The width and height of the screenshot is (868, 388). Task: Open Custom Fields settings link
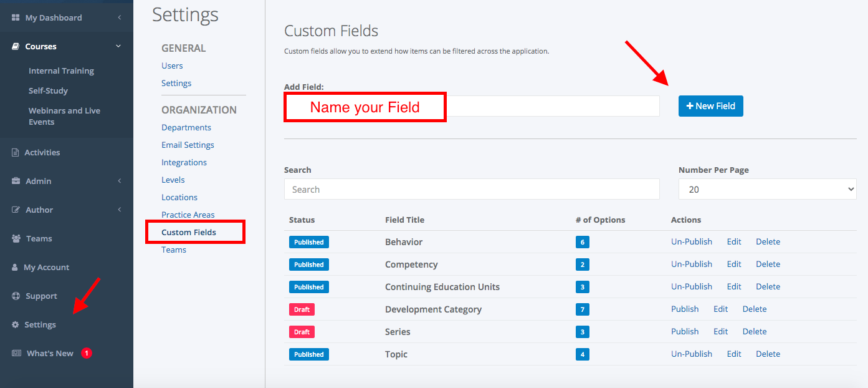189,232
